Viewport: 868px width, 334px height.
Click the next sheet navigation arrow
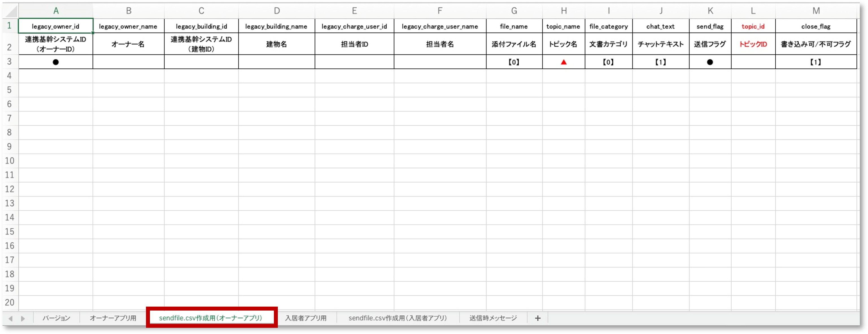[x=23, y=318]
